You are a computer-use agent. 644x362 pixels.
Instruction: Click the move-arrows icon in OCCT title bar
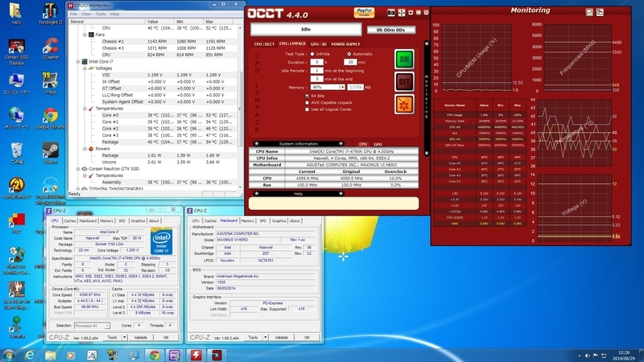click(x=401, y=13)
